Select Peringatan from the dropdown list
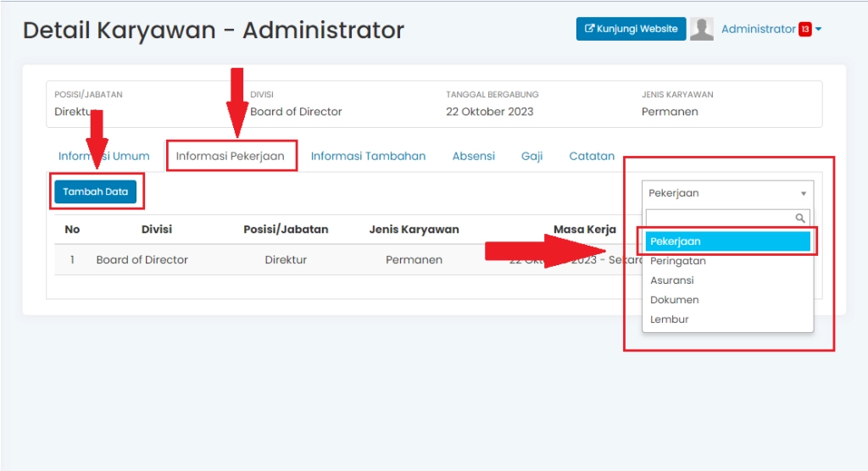The height and width of the screenshot is (471, 868). (678, 261)
